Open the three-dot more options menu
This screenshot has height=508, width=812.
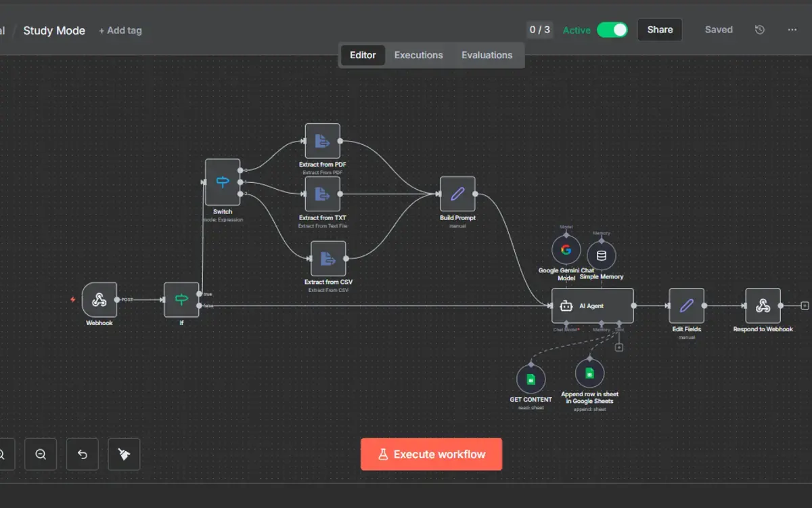tap(792, 30)
